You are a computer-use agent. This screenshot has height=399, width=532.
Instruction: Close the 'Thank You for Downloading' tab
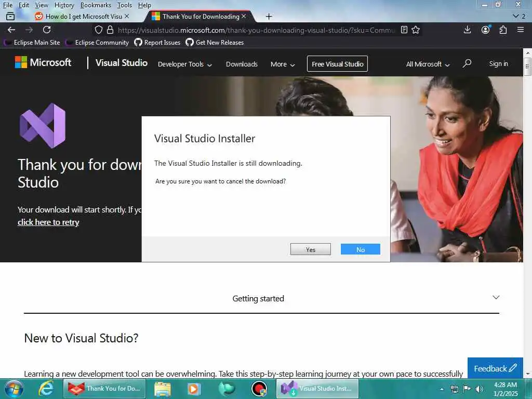[x=244, y=16]
